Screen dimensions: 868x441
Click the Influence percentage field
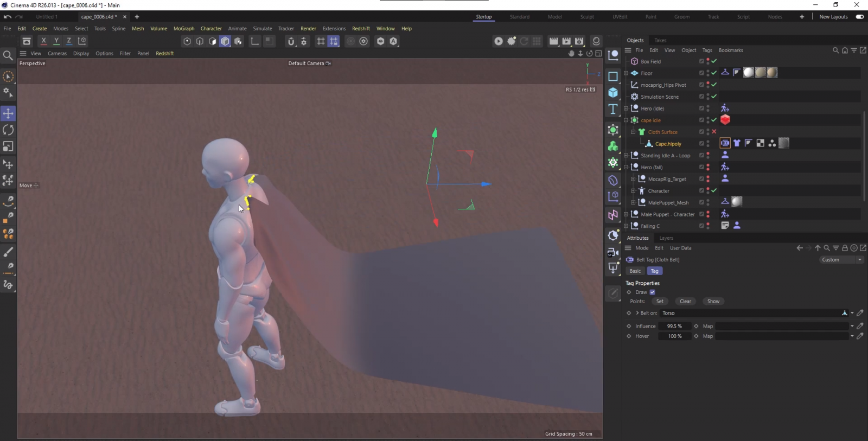[674, 326]
